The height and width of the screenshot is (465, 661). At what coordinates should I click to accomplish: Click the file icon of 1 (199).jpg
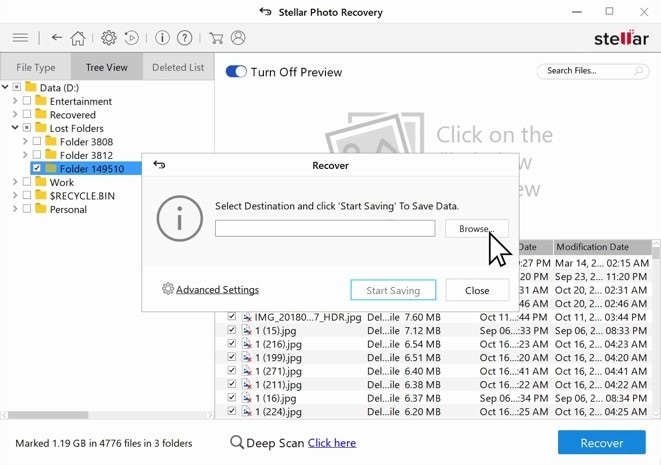tap(247, 357)
